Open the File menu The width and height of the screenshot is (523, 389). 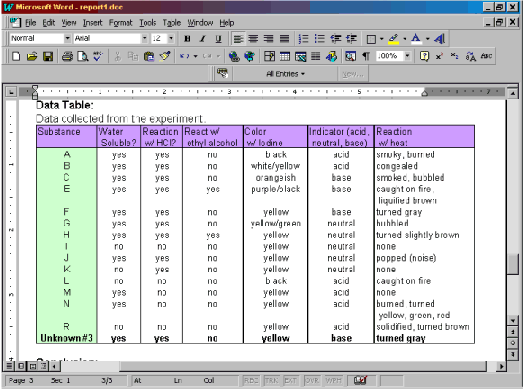(30, 23)
